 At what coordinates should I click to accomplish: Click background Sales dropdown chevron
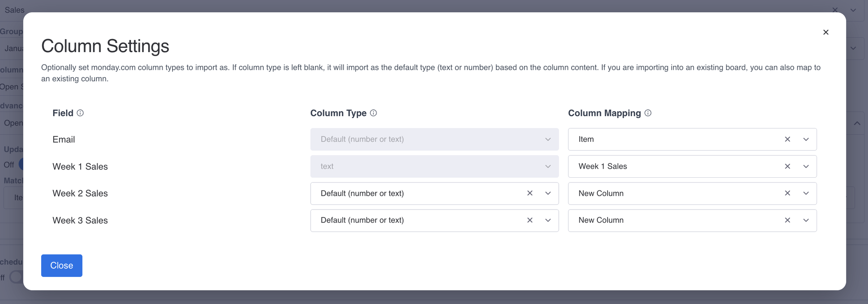pyautogui.click(x=853, y=10)
